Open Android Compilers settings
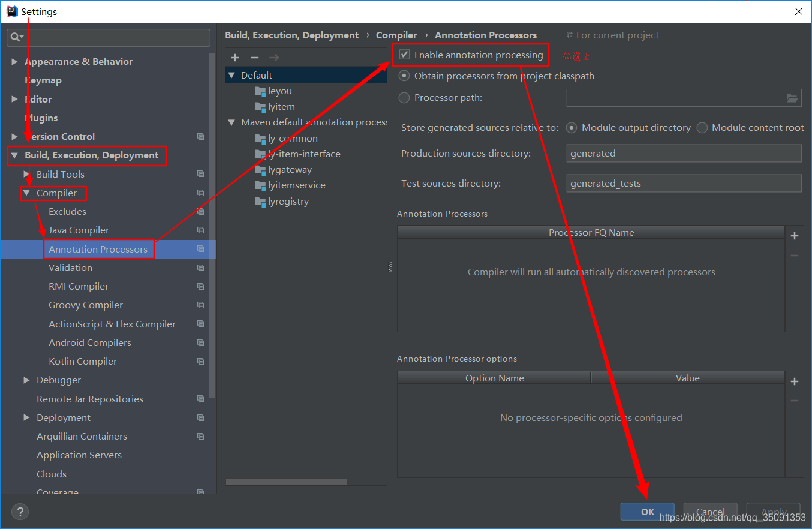The width and height of the screenshot is (812, 529). 90,343
